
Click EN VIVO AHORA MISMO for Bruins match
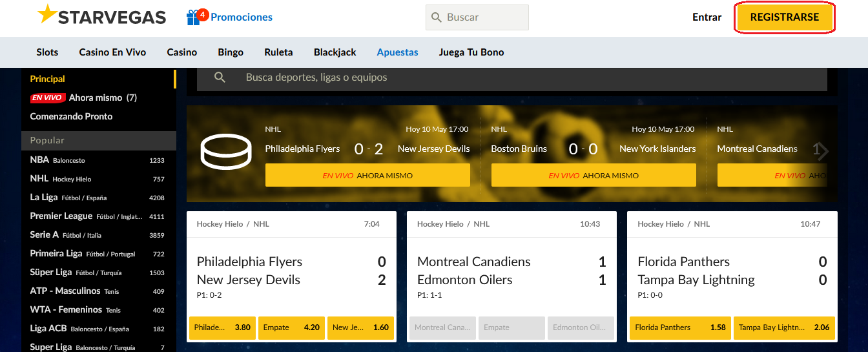594,175
